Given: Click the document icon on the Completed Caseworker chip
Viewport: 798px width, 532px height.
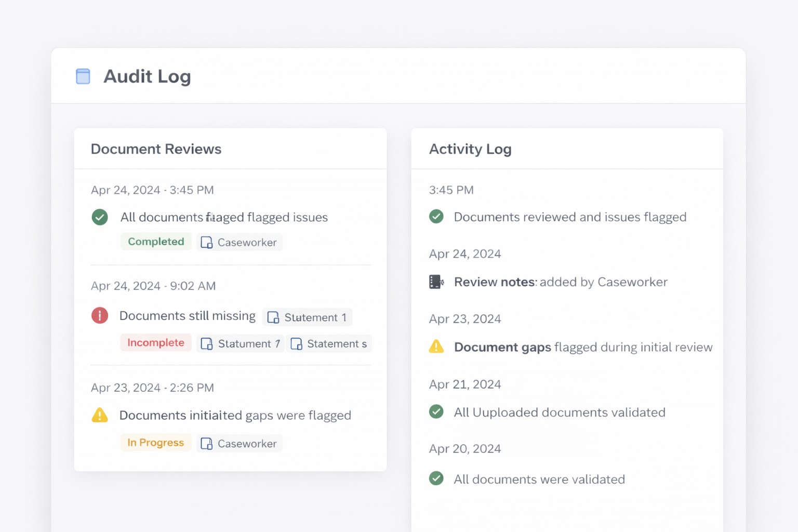Looking at the screenshot, I should (207, 242).
